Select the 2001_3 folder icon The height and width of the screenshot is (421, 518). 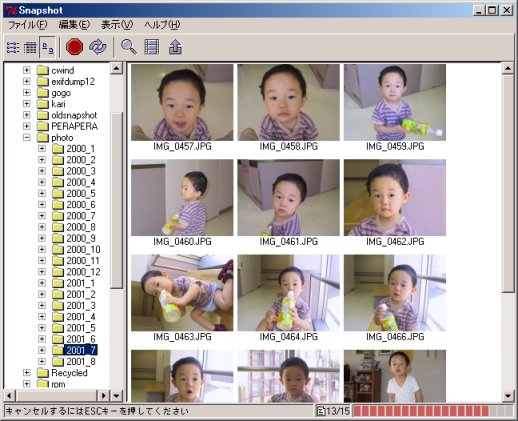click(x=58, y=305)
